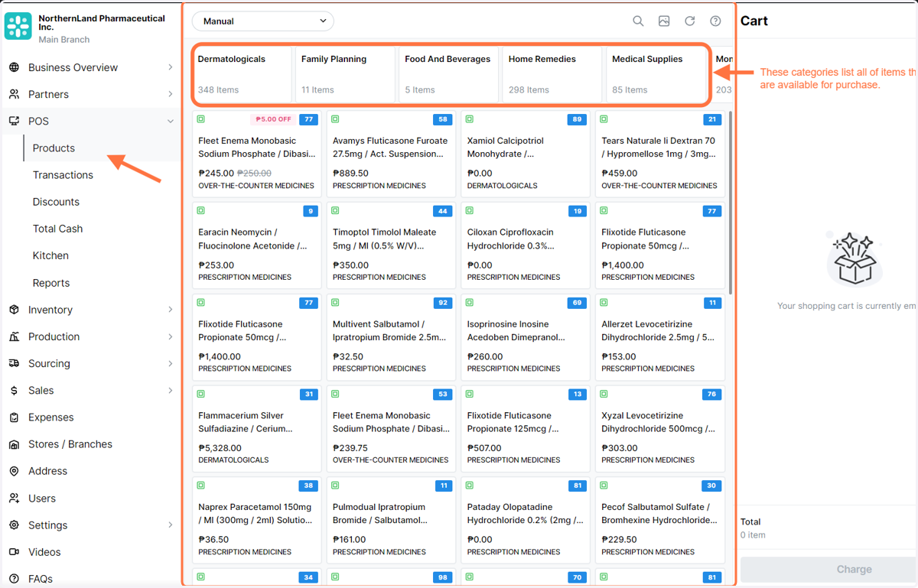This screenshot has width=918, height=588.
Task: Expand Partners submenu chevron
Action: pos(170,94)
